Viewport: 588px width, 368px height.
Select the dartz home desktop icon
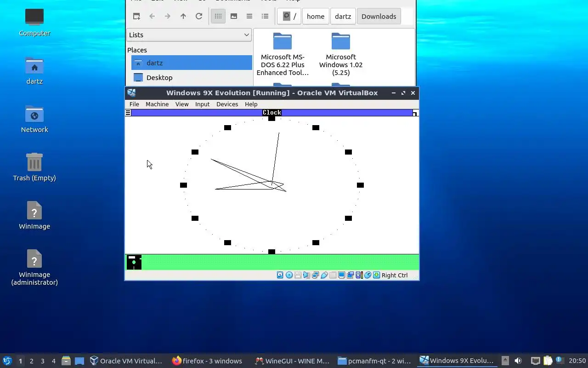click(34, 70)
